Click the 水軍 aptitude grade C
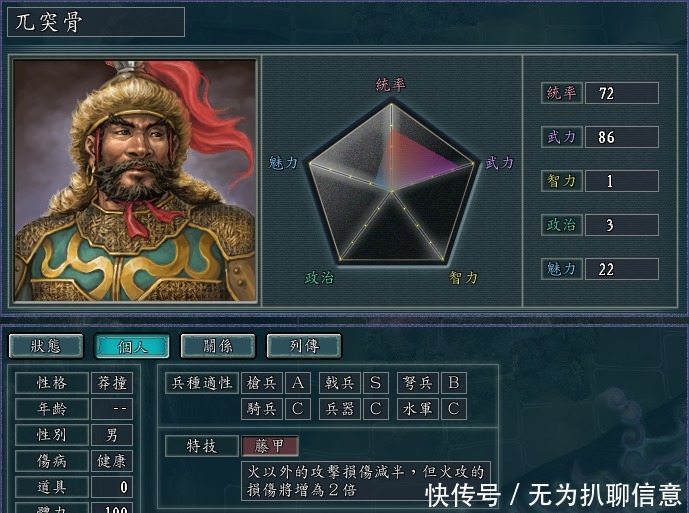This screenshot has width=689, height=513. [x=453, y=409]
